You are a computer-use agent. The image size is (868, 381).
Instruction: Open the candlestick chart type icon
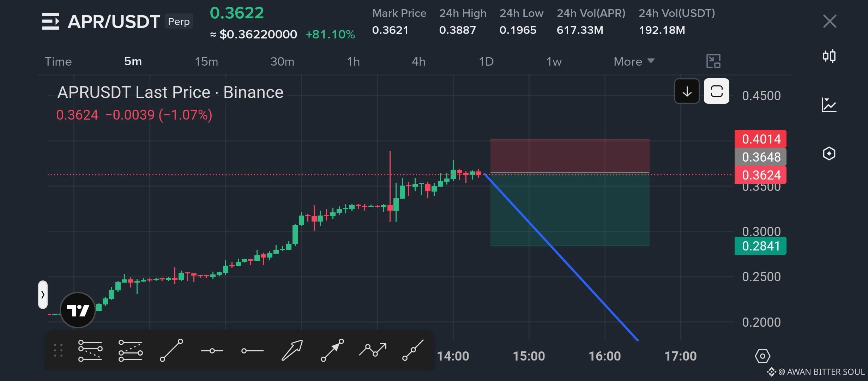coord(829,56)
